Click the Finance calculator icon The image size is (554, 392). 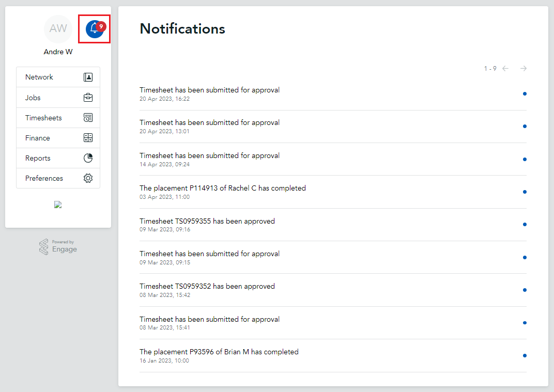coord(88,138)
